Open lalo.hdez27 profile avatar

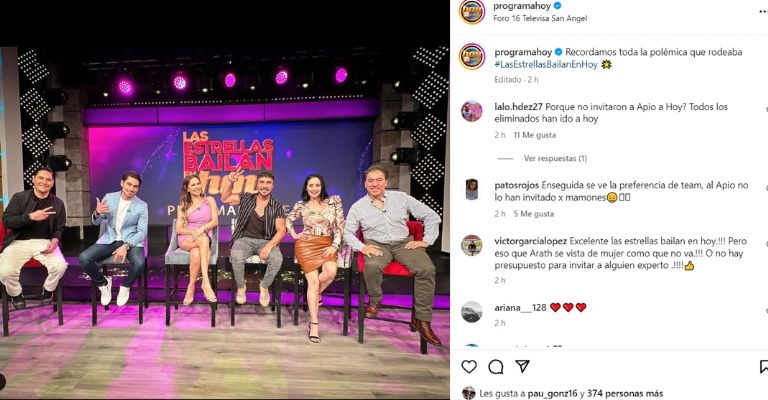[472, 112]
